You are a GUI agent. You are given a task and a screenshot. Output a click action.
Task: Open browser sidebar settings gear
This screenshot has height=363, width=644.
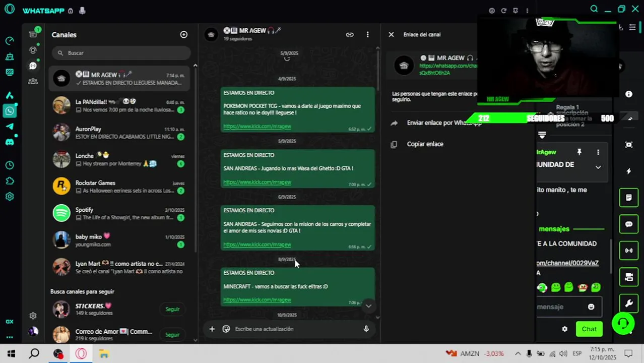click(x=10, y=197)
